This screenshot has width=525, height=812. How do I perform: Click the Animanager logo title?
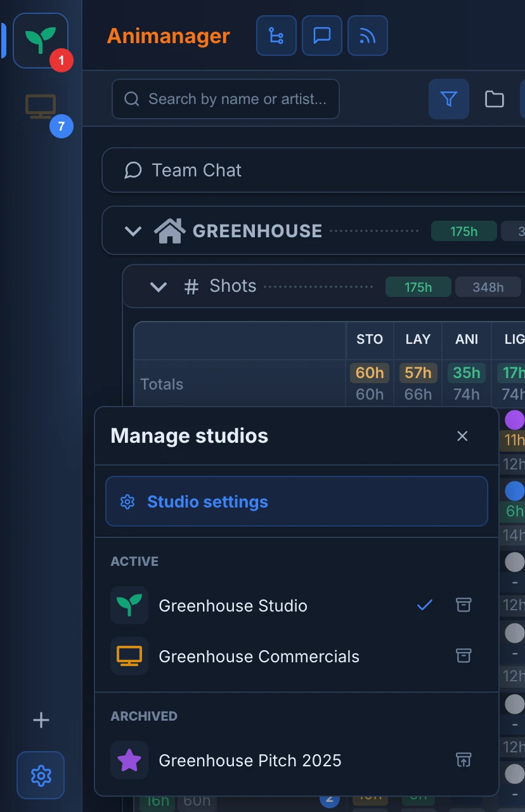169,36
